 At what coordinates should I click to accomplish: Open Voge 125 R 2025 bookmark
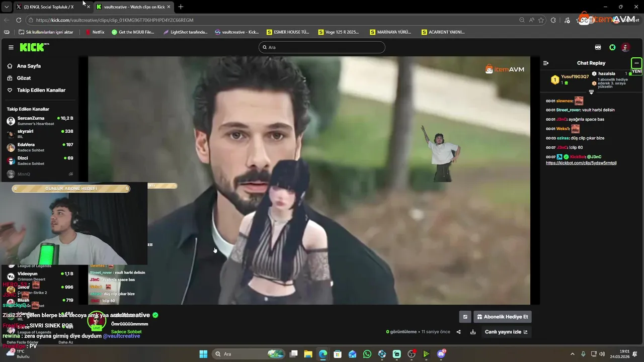pos(339,32)
